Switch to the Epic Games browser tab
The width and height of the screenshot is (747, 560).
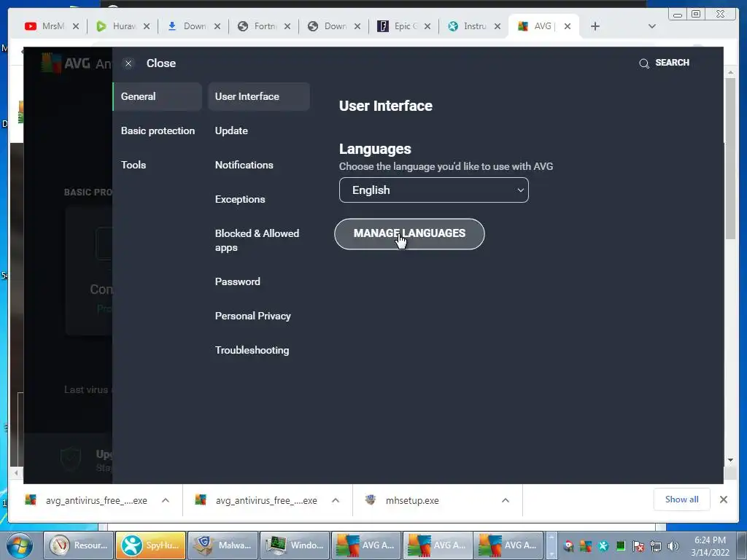pos(398,26)
